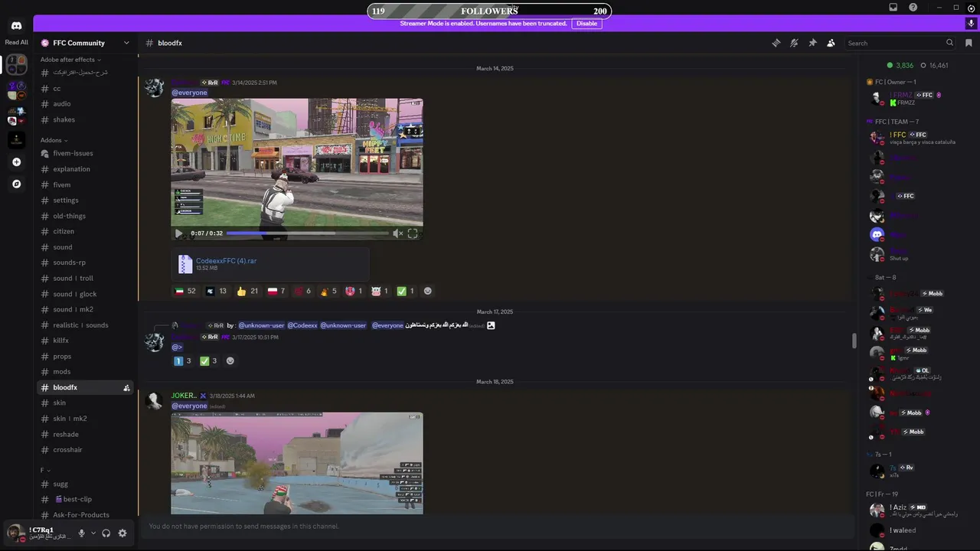980x551 pixels.
Task: Click the image icon on replied message
Action: tap(491, 325)
